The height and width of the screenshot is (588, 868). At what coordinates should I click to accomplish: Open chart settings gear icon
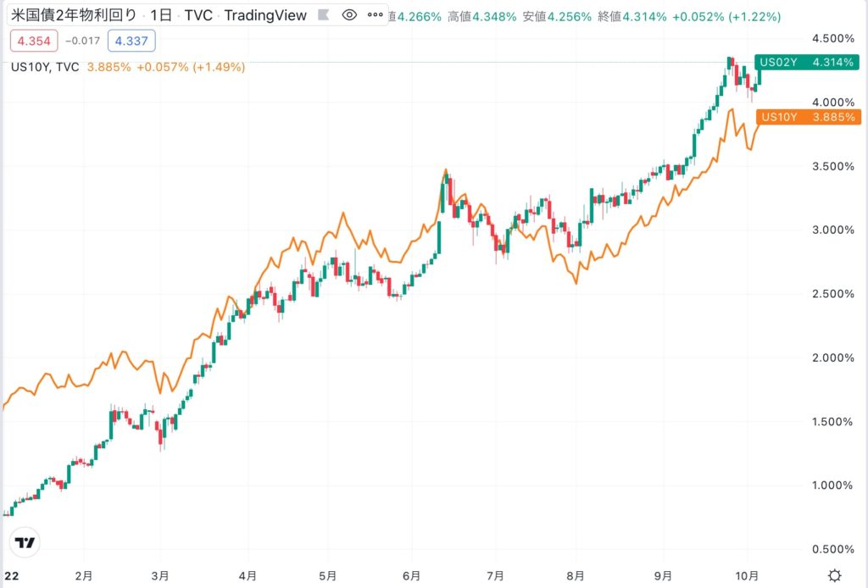[x=835, y=575]
